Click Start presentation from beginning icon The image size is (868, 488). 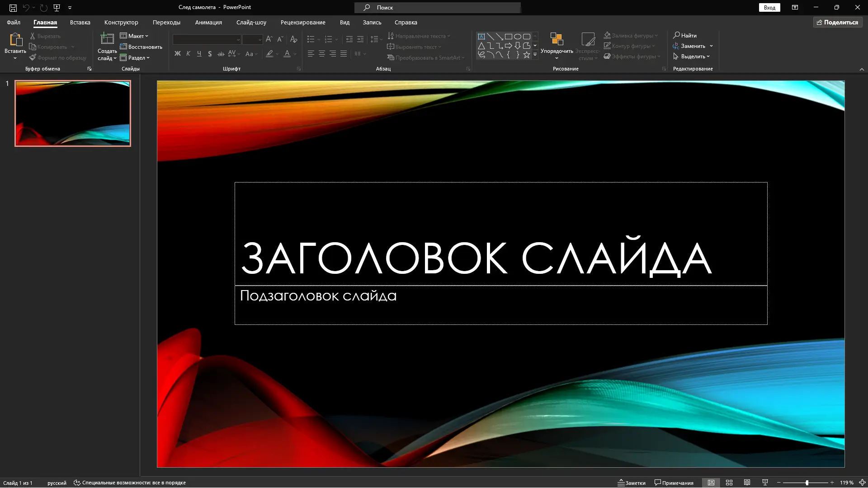click(57, 8)
